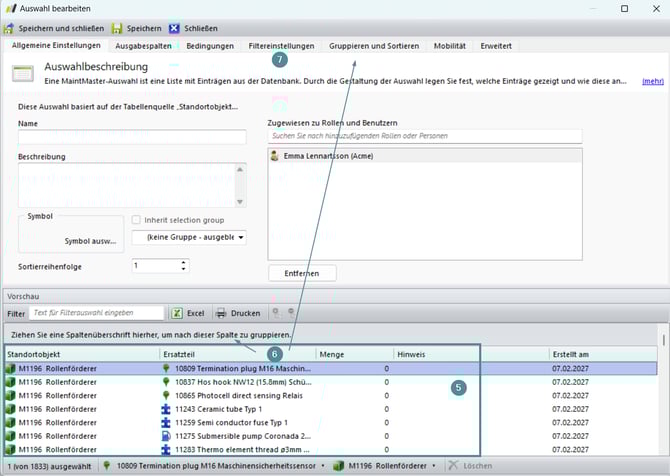670x476 pixels.
Task: Click into the Name input field
Action: 132,137
